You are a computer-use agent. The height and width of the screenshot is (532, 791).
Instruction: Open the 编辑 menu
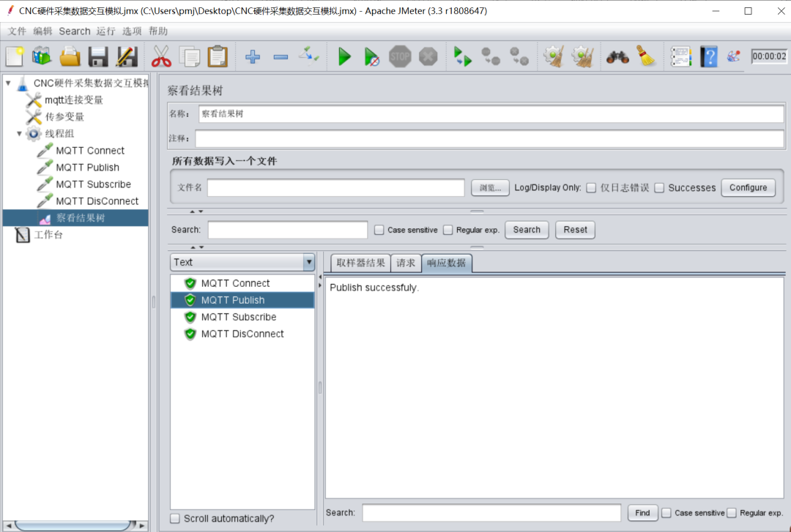click(43, 31)
